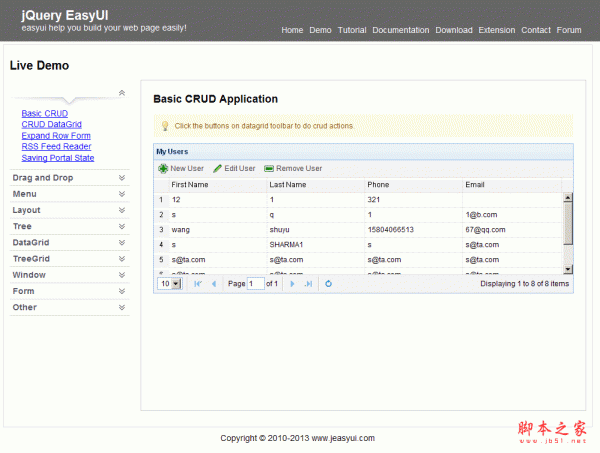Image resolution: width=600 pixels, height=453 pixels.
Task: Click the datagrid scroll down arrow
Action: 568,269
